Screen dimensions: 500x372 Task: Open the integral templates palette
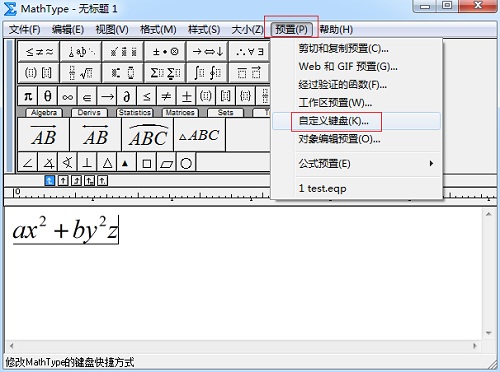coord(207,72)
